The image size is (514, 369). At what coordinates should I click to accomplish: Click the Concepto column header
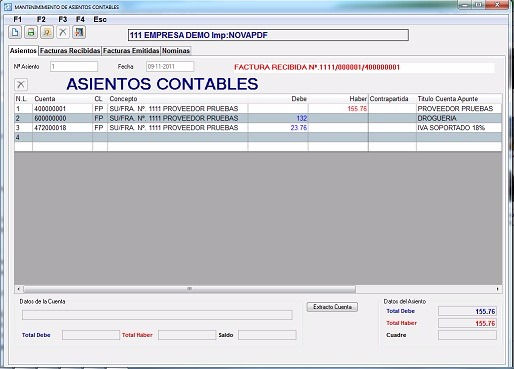tap(178, 99)
